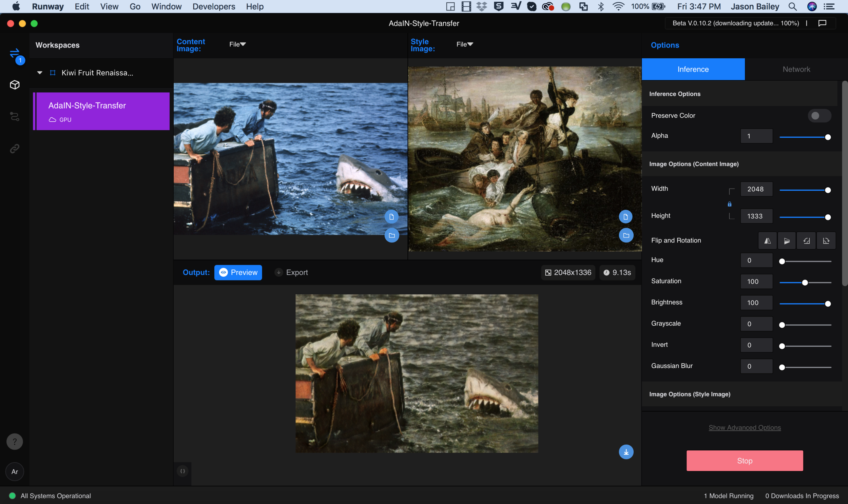Click the Height value field showing 1333
This screenshot has width=848, height=504.
[757, 216]
